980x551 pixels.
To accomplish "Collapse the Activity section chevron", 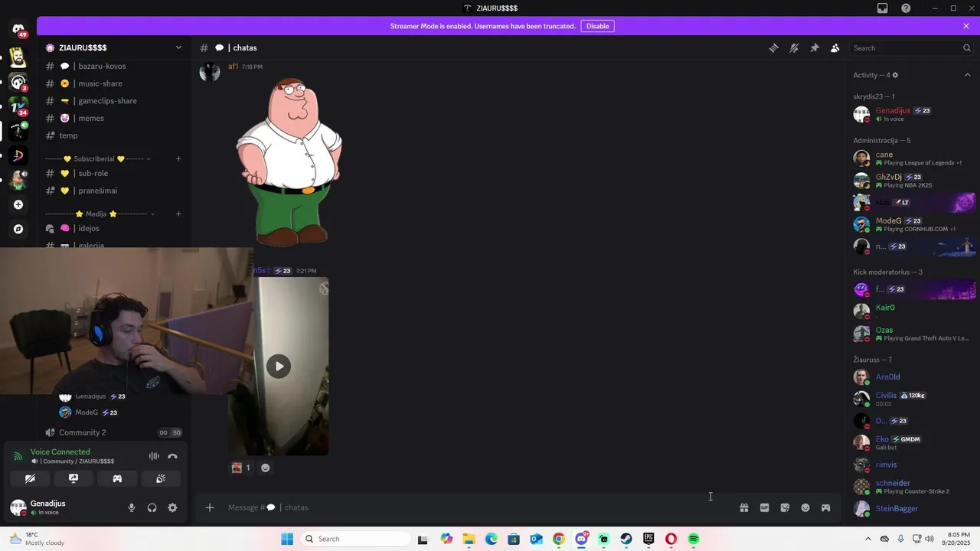I will coord(967,75).
